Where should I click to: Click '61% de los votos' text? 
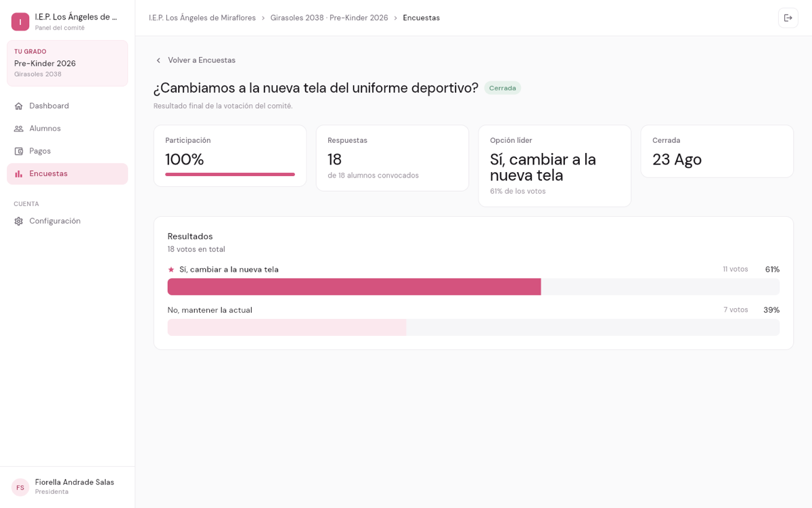[518, 192]
